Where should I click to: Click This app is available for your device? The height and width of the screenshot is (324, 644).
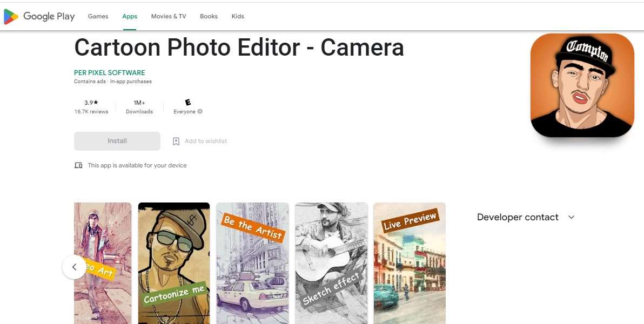[137, 165]
